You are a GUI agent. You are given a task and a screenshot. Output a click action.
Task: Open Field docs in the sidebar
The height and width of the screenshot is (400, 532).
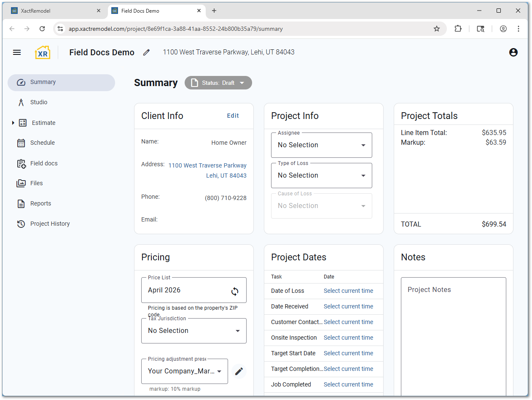coord(44,163)
